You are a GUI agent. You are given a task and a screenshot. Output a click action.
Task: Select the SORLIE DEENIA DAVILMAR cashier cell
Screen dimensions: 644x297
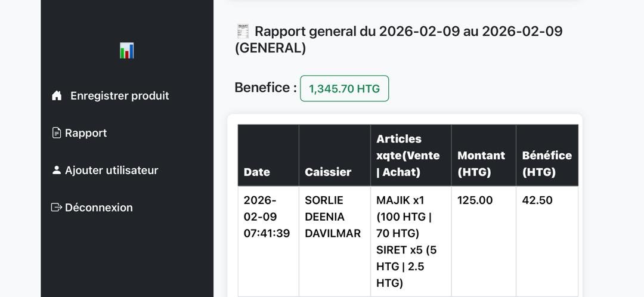point(333,216)
